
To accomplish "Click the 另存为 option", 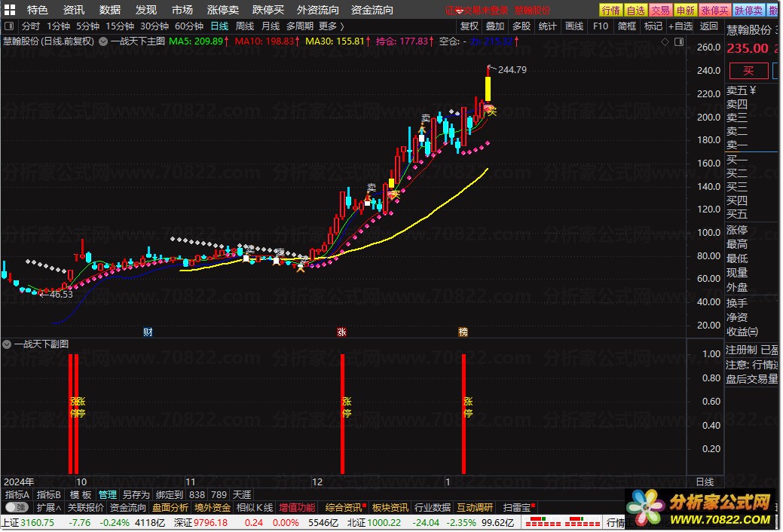I will click(x=136, y=495).
